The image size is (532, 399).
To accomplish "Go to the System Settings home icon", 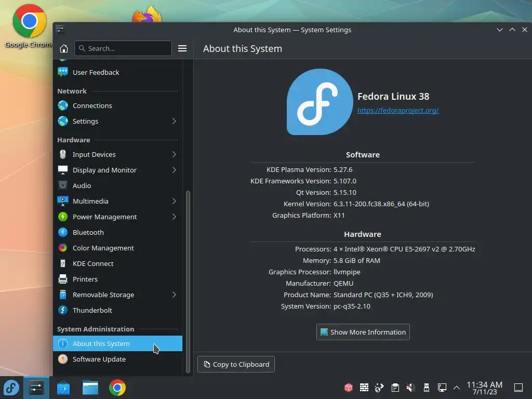I will coord(64,48).
